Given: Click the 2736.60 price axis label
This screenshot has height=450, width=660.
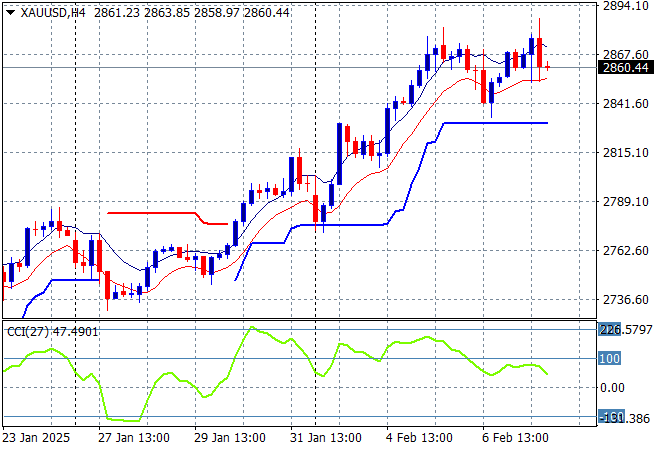Looking at the screenshot, I should (625, 300).
